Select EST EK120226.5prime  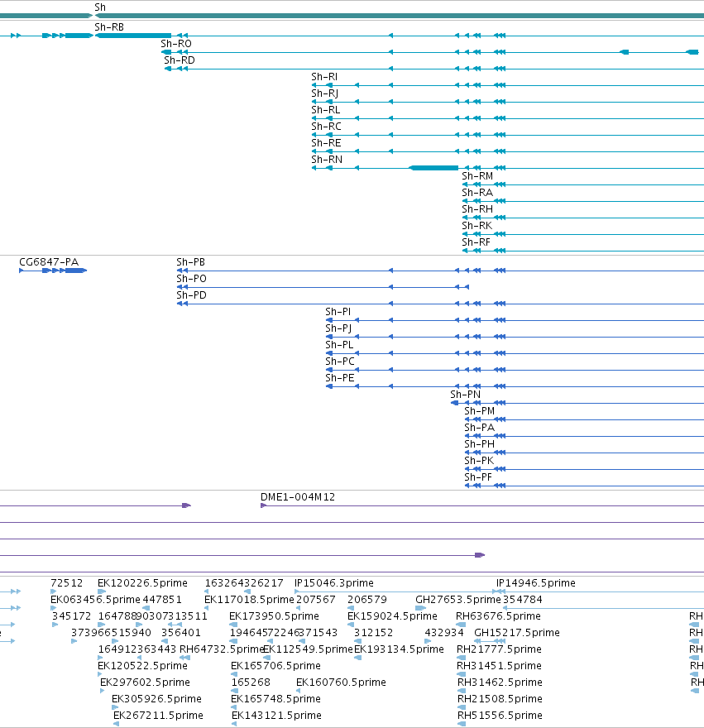point(142,583)
